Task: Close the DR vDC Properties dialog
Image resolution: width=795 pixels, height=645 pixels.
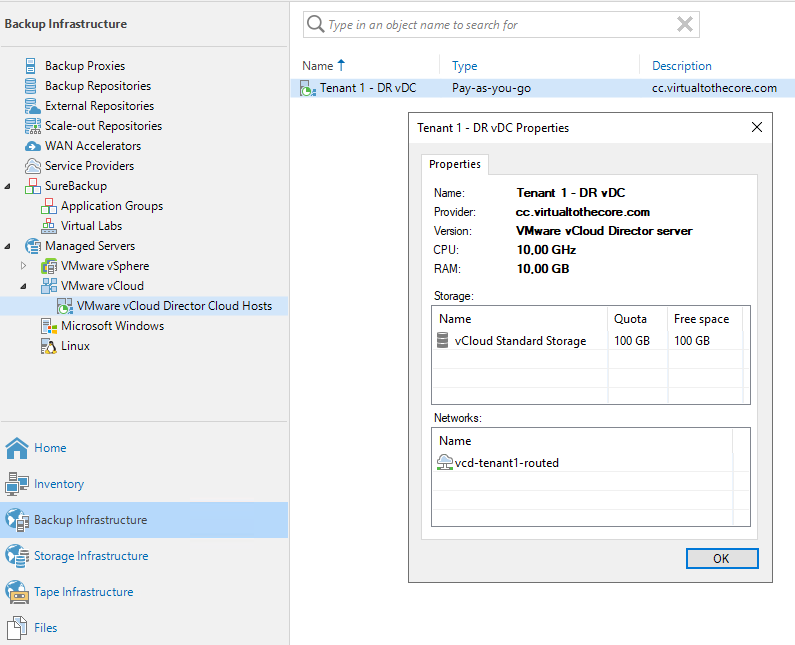Action: (756, 127)
